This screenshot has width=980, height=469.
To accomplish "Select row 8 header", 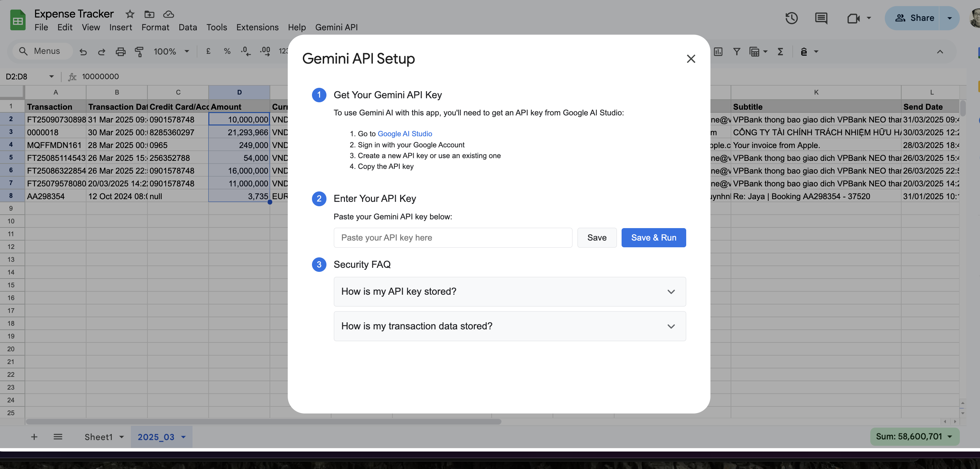I will [x=11, y=196].
